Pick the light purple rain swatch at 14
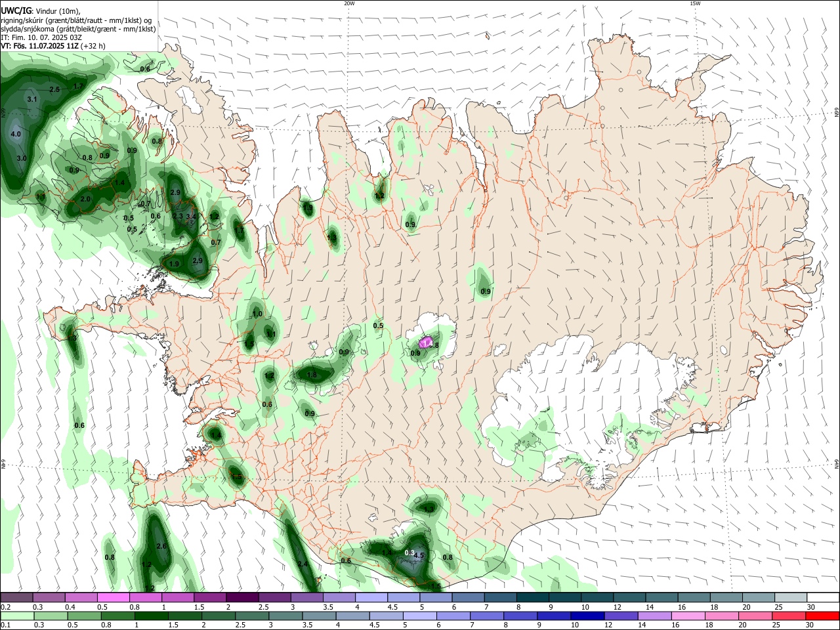Image resolution: width=840 pixels, height=630 pixels. [x=654, y=616]
